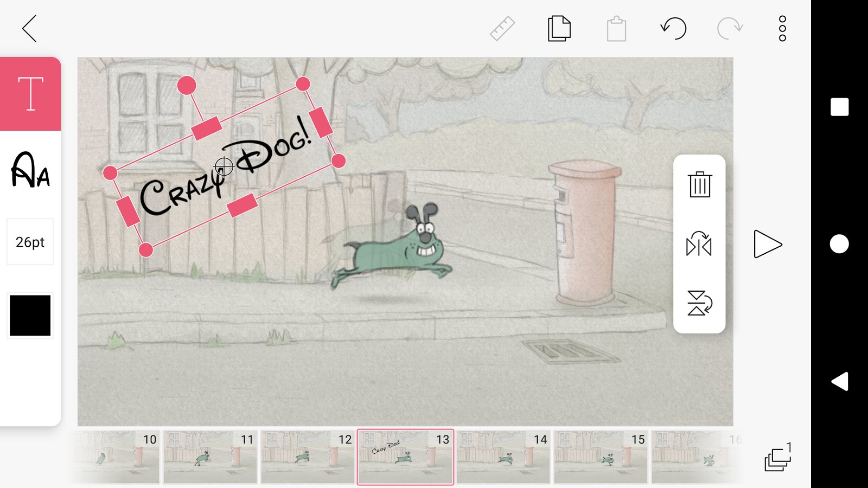Open the three-dot overflow menu
This screenshot has width=868, height=488.
(782, 28)
